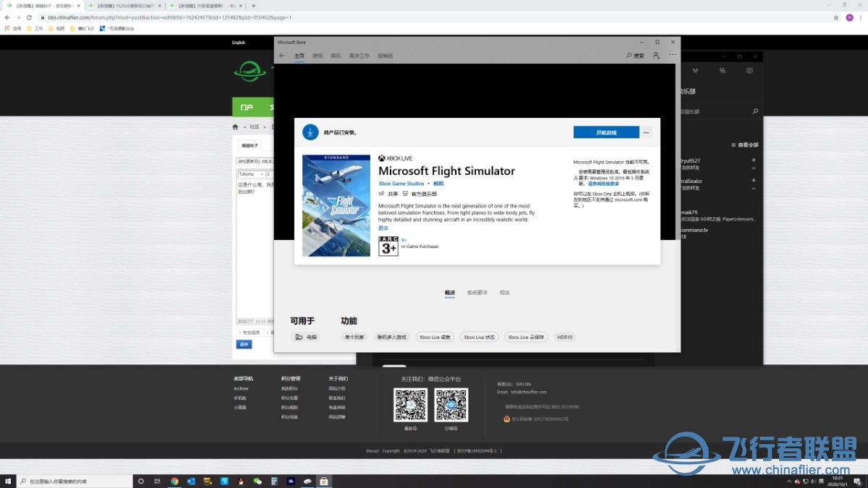Viewport: 868px width, 488px height.
Task: Click the 电脑 availability chip
Action: pos(306,337)
